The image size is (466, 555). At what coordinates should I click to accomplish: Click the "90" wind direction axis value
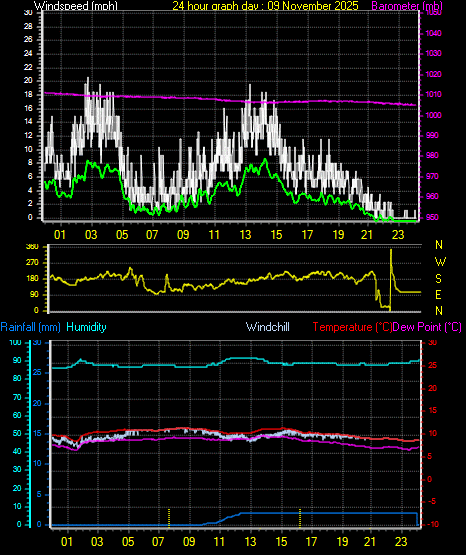click(34, 295)
